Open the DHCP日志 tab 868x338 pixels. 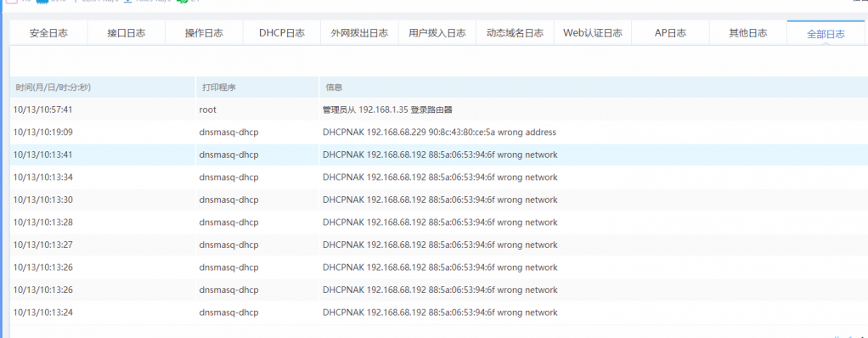click(282, 33)
